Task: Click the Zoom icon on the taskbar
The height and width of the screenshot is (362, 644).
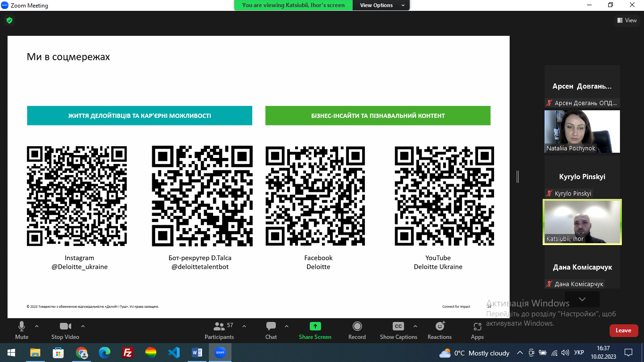Action: 220,353
